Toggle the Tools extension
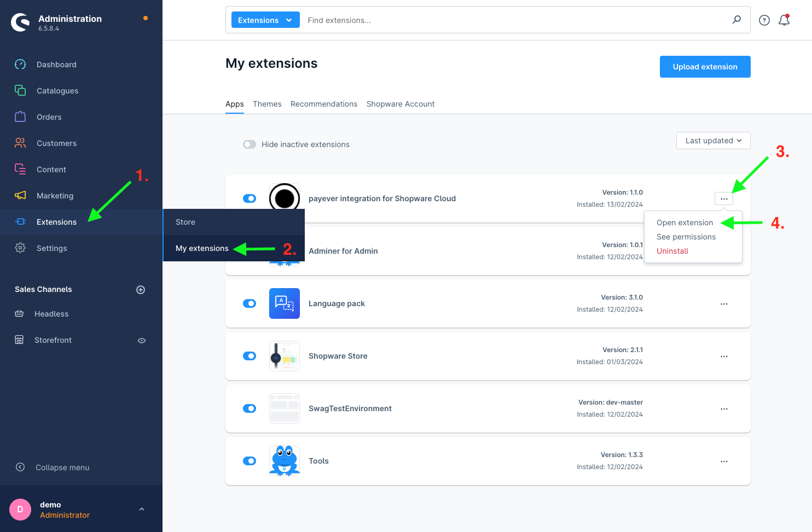Image resolution: width=812 pixels, height=532 pixels. click(250, 461)
